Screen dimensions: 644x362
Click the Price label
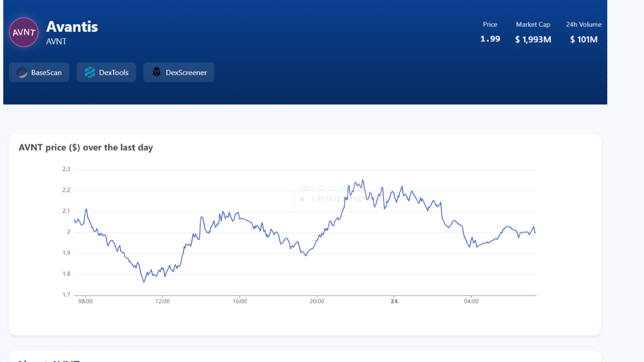[x=490, y=24]
